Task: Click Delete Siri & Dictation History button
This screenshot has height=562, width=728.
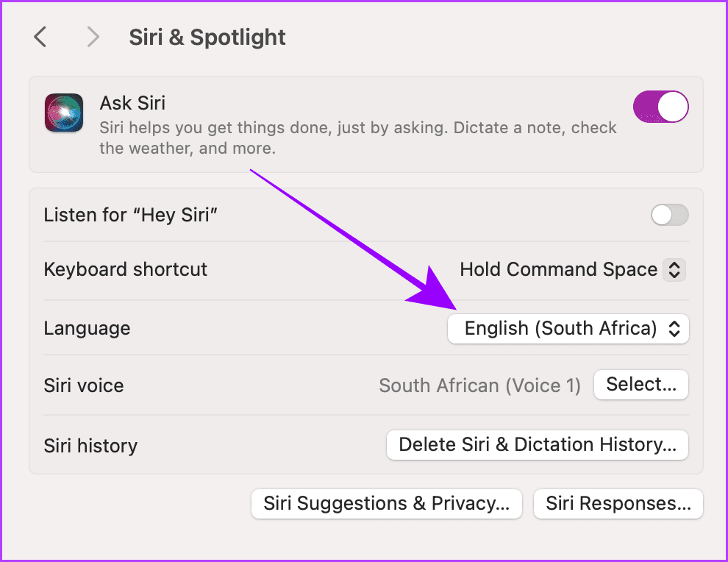Action: tap(537, 445)
